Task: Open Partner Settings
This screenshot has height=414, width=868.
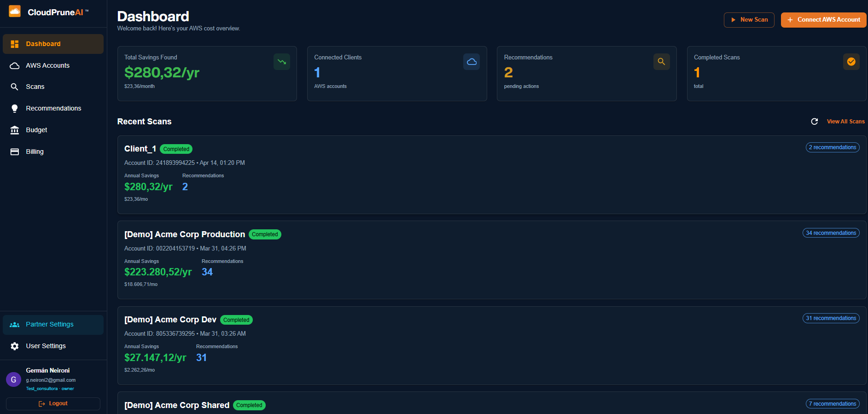Action: [x=53, y=325]
